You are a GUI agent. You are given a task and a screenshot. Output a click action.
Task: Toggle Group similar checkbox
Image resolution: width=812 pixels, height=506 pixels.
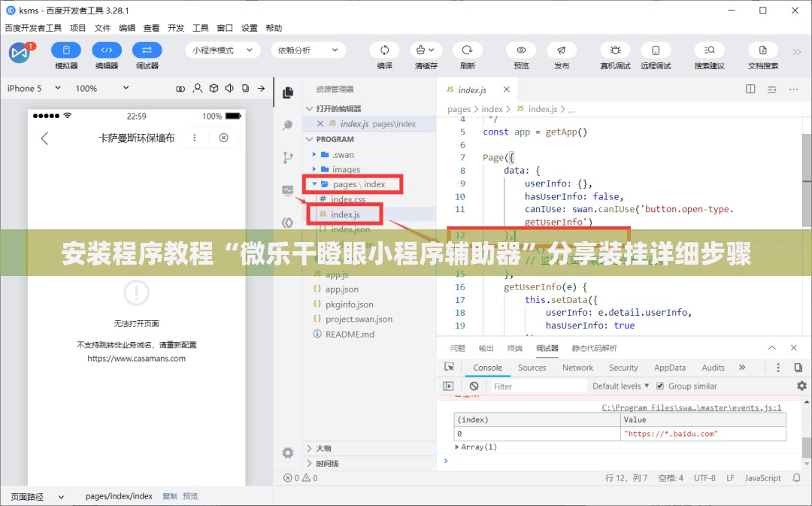coord(660,386)
